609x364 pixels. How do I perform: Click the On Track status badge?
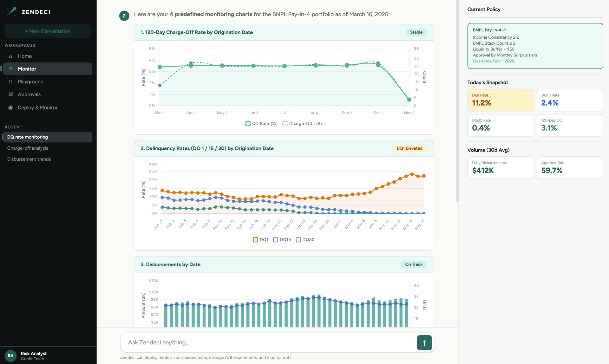point(414,264)
